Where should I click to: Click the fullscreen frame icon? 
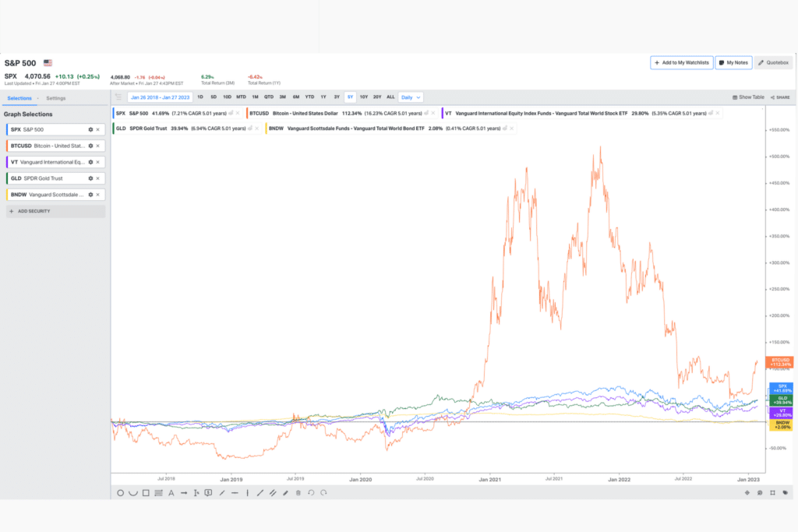tap(772, 493)
